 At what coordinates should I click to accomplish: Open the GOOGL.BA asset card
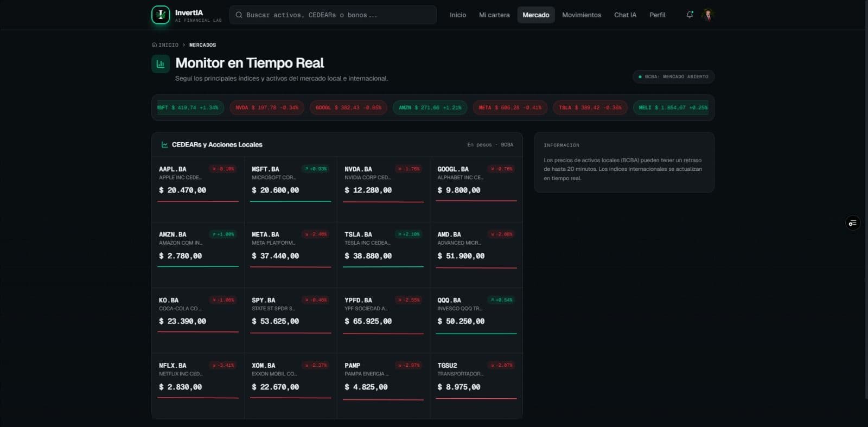pos(476,189)
